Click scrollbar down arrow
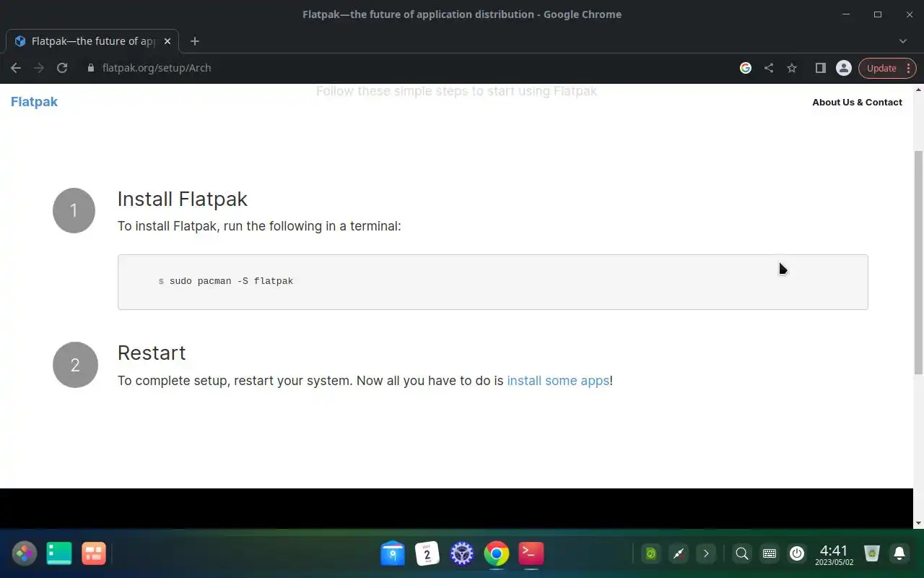This screenshot has width=924, height=578. point(918,523)
